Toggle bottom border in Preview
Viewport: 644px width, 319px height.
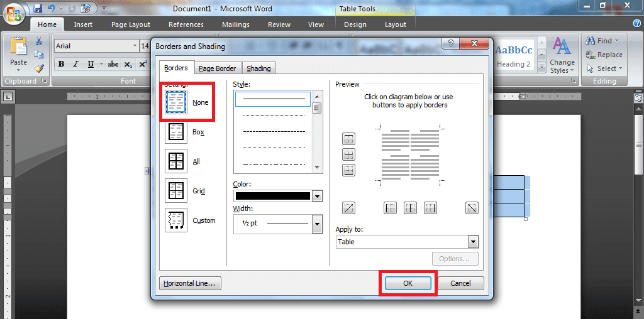click(x=348, y=170)
